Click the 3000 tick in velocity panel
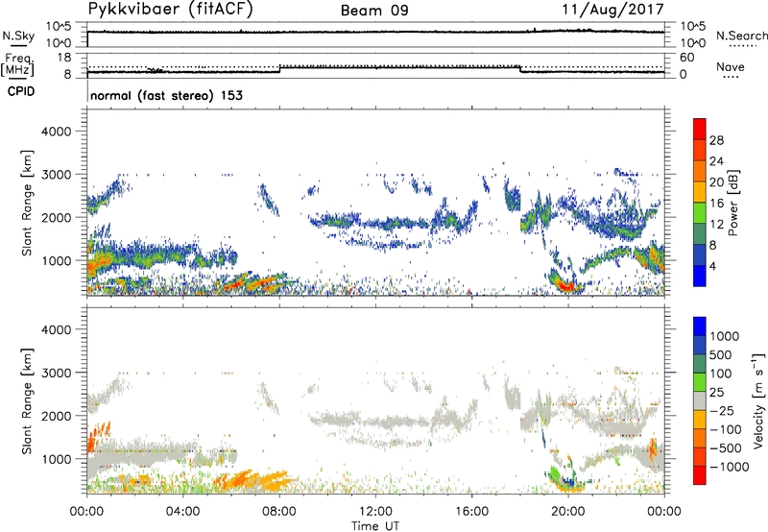768x532 pixels. click(x=56, y=373)
